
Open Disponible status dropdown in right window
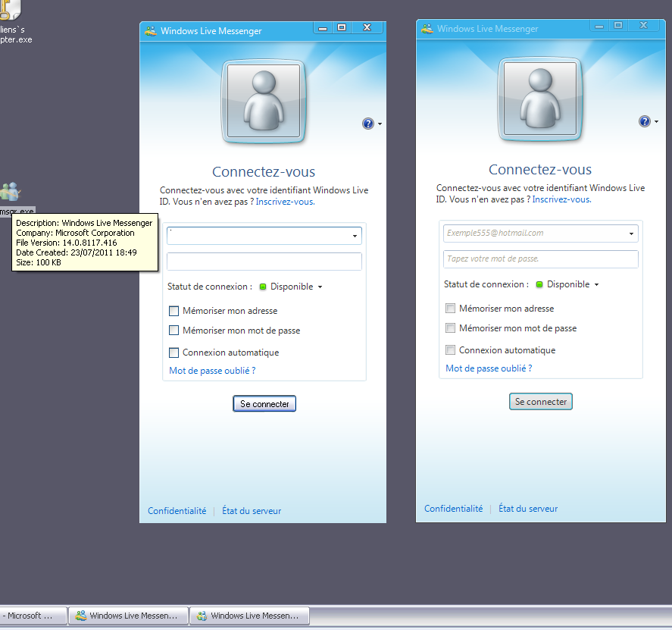(x=596, y=285)
